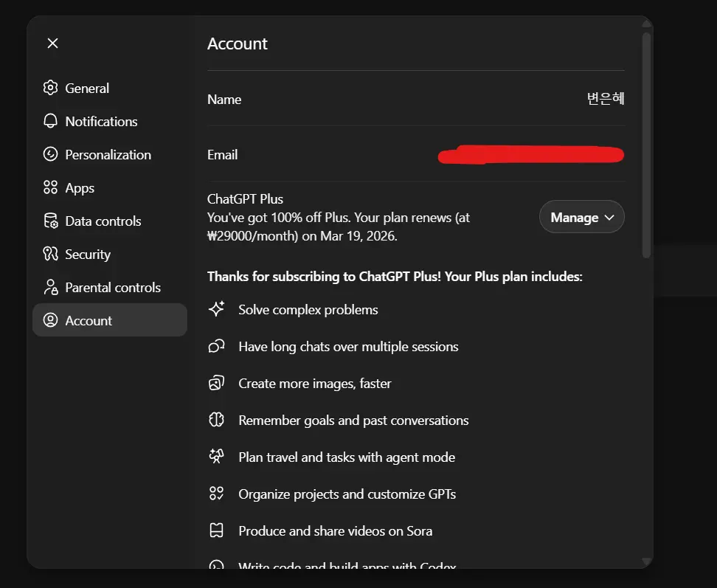This screenshot has width=717, height=588.
Task: Expand the Manage dropdown button
Action: coord(582,217)
